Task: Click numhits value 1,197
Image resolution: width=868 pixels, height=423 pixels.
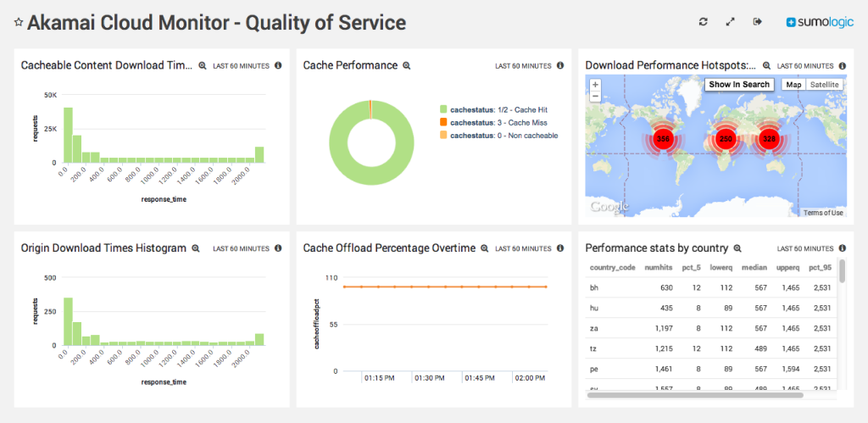Action: [663, 328]
